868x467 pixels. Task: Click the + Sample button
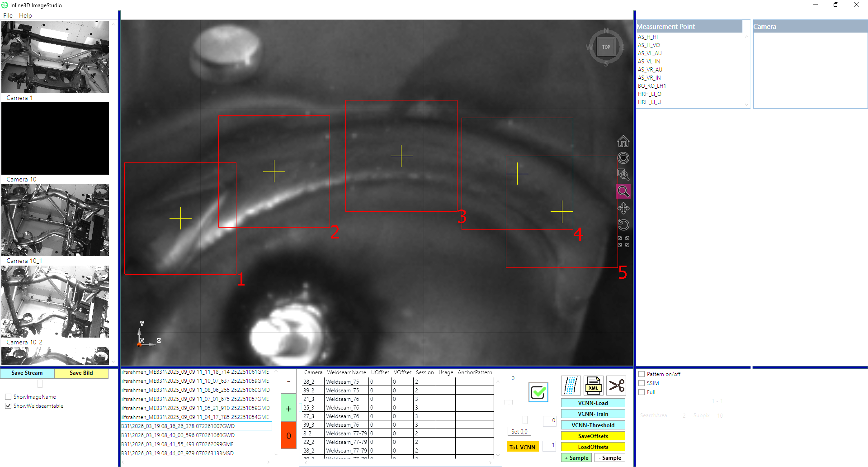pos(576,458)
